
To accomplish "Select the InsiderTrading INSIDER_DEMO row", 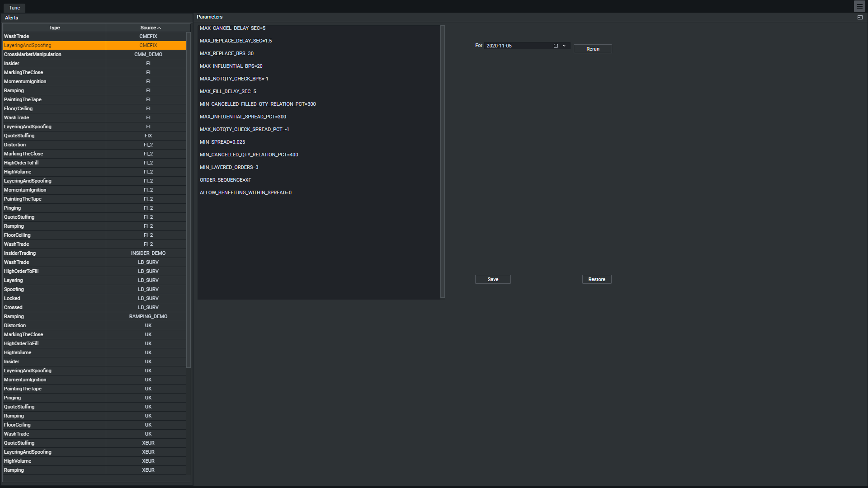I will pos(54,253).
